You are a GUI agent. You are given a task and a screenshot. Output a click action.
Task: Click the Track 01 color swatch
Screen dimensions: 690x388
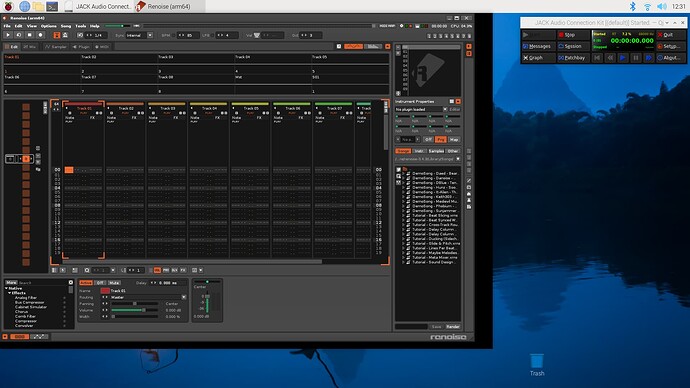pyautogui.click(x=105, y=291)
